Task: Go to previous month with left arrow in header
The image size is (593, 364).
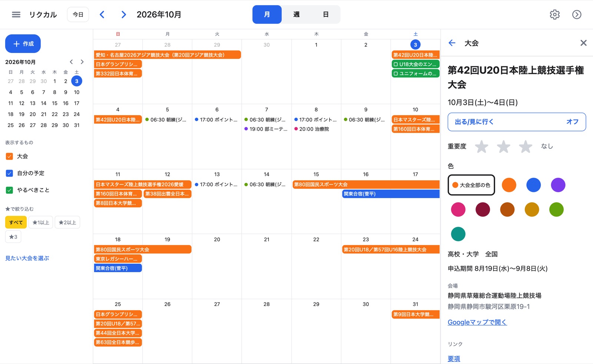Action: point(102,14)
